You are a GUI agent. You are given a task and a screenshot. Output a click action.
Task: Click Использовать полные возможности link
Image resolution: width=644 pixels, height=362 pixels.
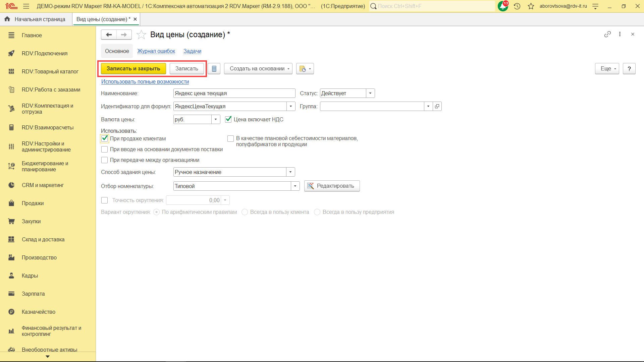[145, 81]
